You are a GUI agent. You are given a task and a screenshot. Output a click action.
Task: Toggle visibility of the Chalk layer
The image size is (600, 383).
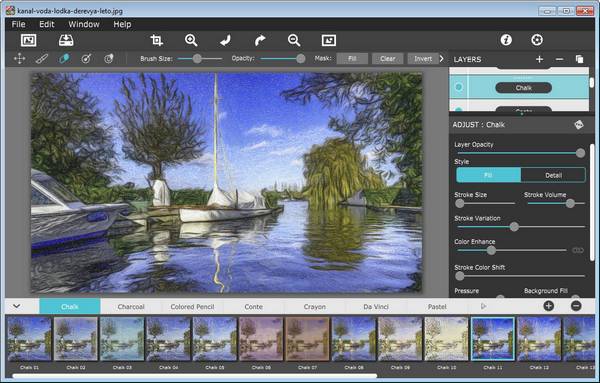(x=458, y=87)
